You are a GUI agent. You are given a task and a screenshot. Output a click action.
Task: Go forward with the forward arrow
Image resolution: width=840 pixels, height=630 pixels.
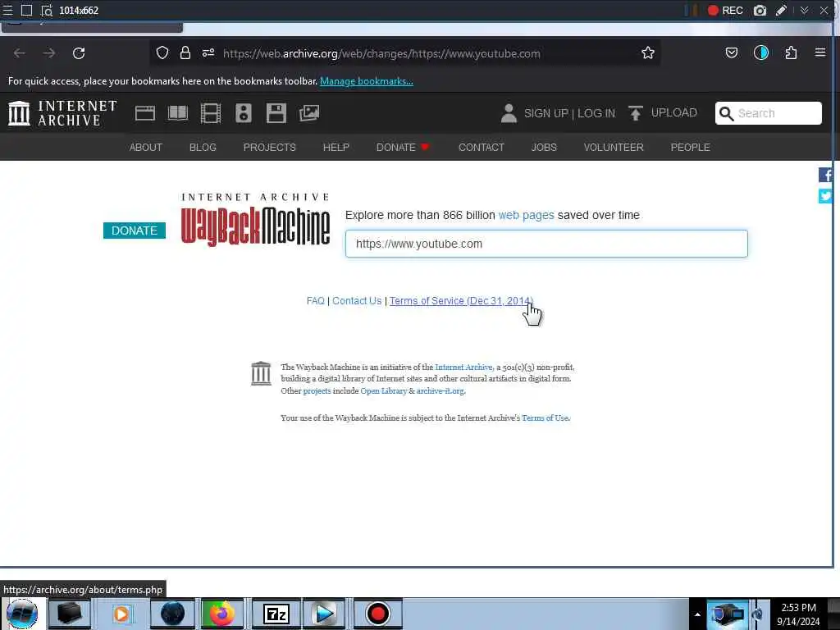click(x=48, y=53)
